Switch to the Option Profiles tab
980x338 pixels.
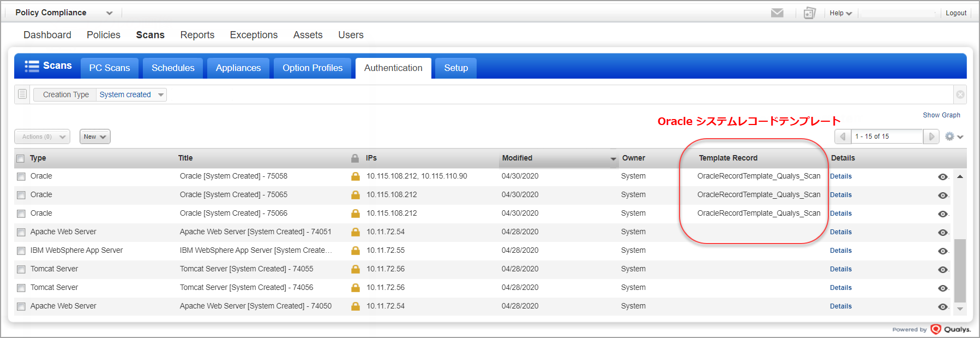coord(312,68)
